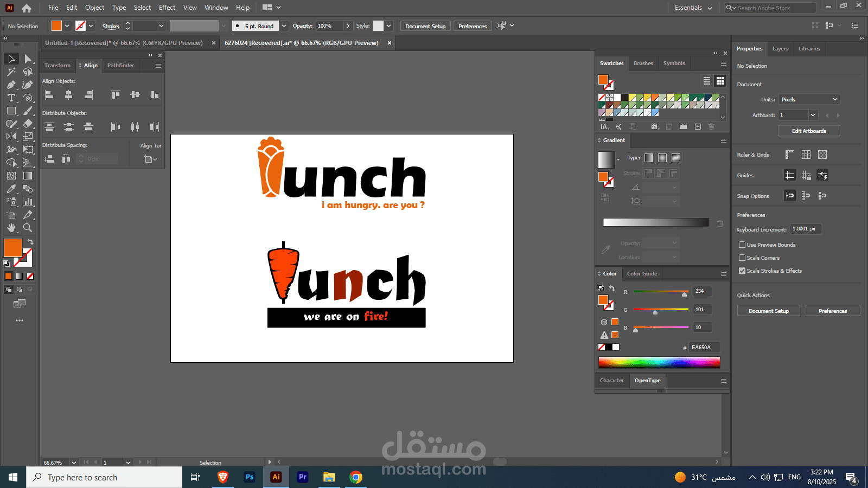
Task: Choose the Hand tool
Action: click(11, 228)
